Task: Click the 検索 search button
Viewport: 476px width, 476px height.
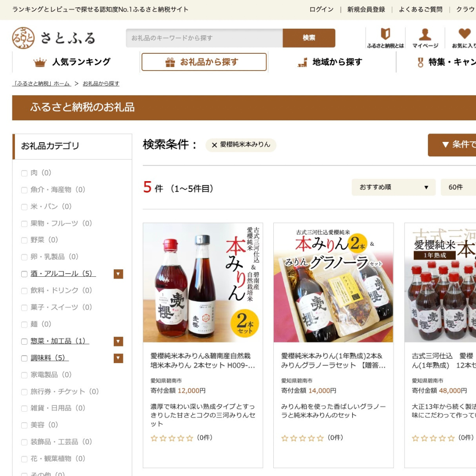Action: click(x=309, y=38)
